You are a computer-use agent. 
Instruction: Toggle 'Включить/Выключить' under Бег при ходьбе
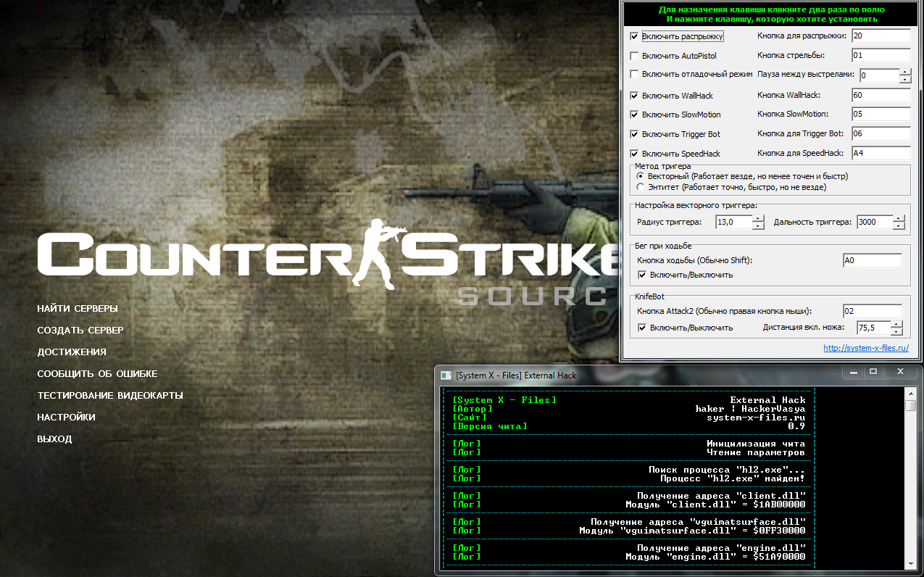pos(642,275)
